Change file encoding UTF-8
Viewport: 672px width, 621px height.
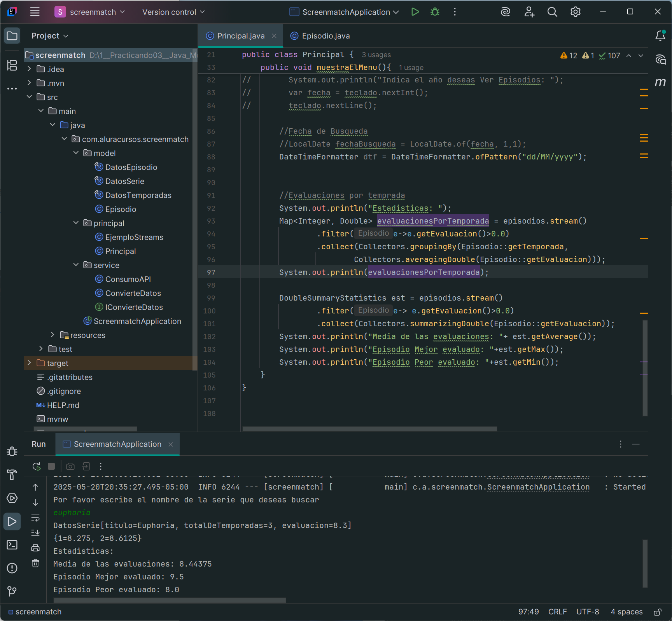pos(588,612)
